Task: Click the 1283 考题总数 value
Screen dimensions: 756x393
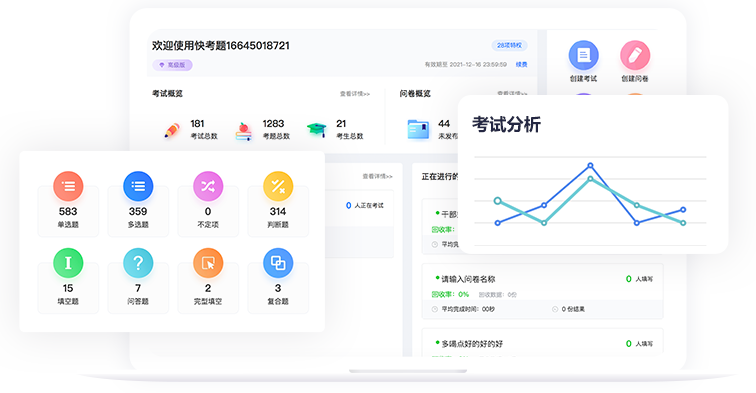Action: coord(273,123)
